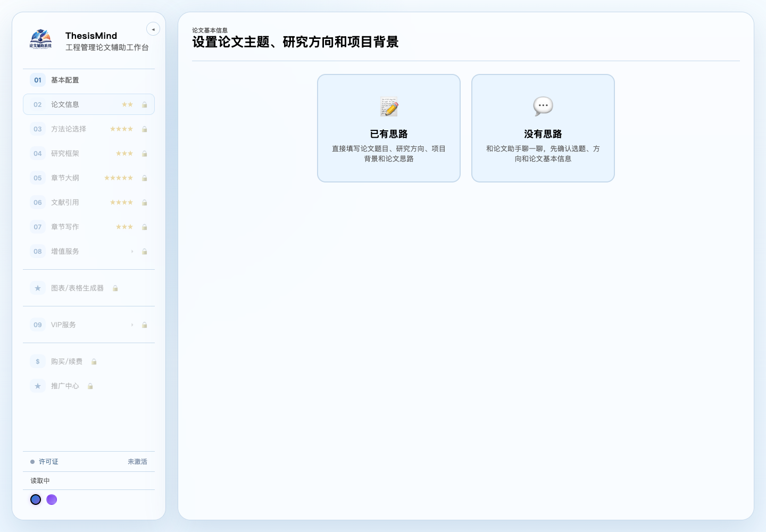Image resolution: width=766 pixels, height=532 pixels.
Task: Click the memo pencil icon in 已有思路
Action: click(x=389, y=106)
